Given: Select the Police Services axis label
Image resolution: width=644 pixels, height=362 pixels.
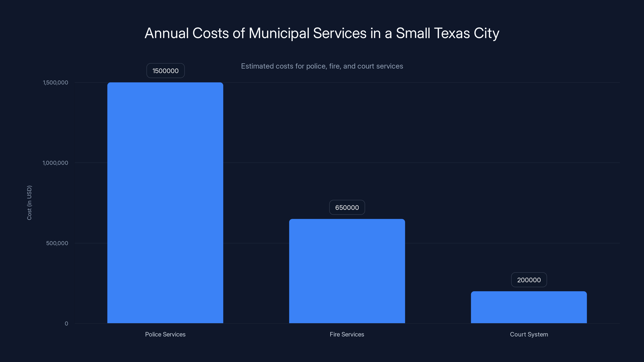Looking at the screenshot, I should (x=165, y=334).
